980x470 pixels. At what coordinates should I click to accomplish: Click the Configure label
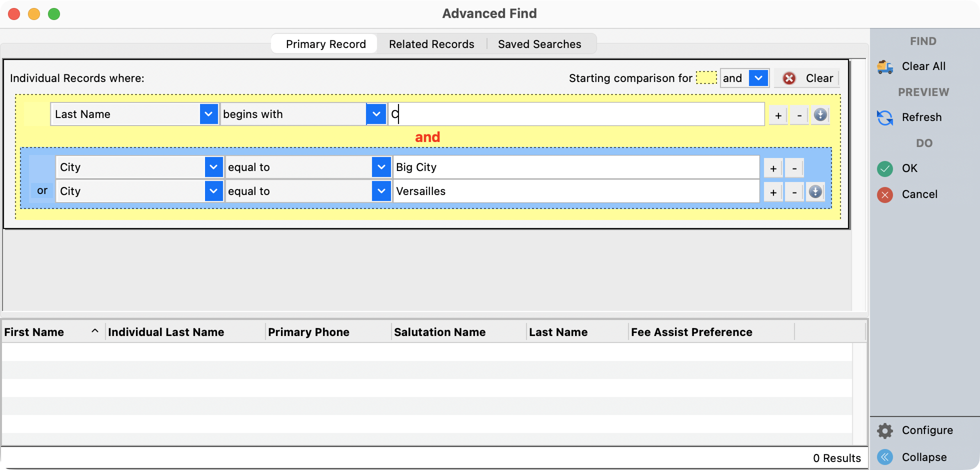pyautogui.click(x=927, y=430)
